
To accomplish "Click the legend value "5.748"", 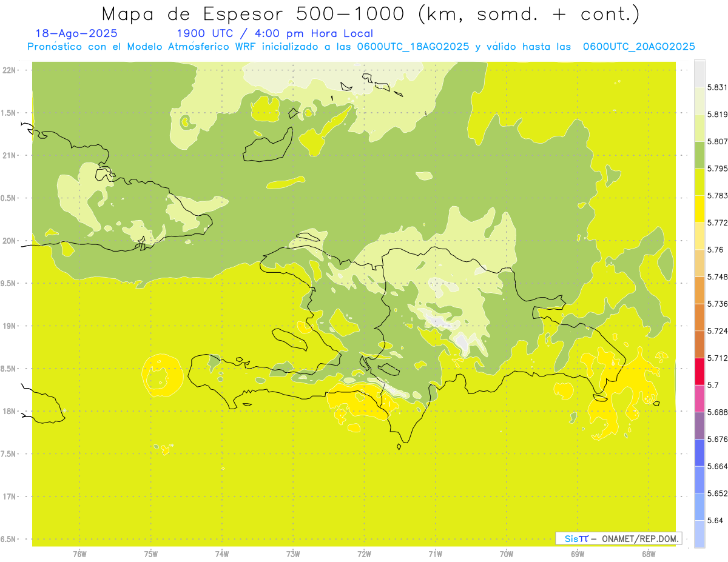I will pyautogui.click(x=717, y=277).
